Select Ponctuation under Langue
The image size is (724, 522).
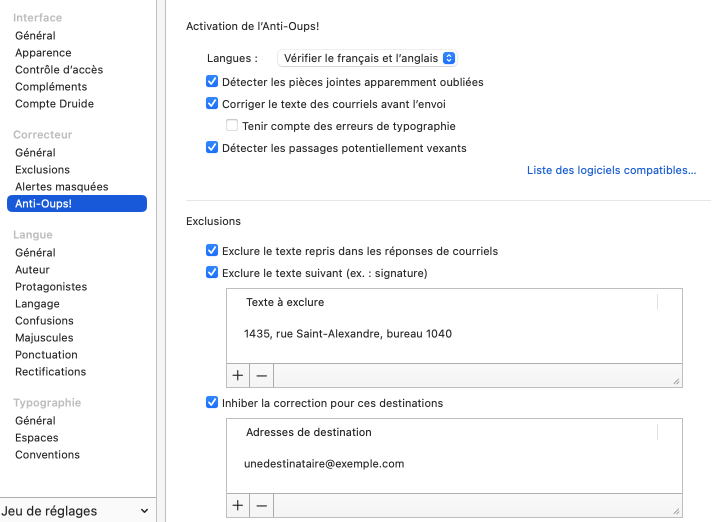pyautogui.click(x=46, y=355)
